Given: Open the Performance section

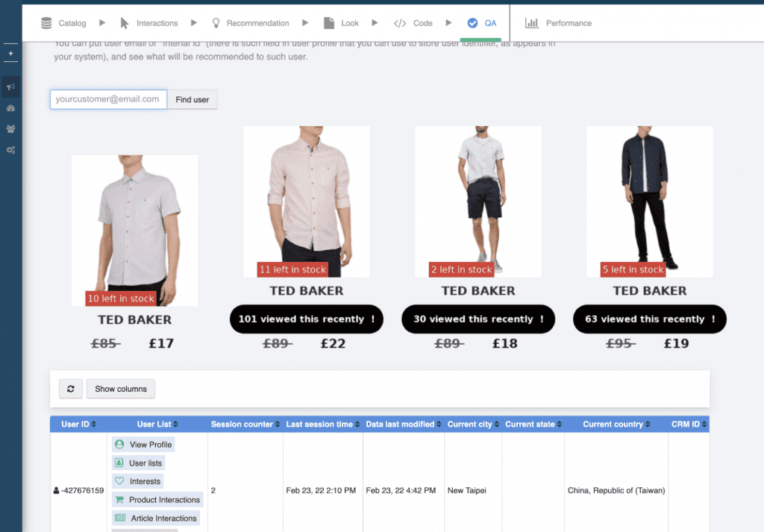Looking at the screenshot, I should point(559,23).
